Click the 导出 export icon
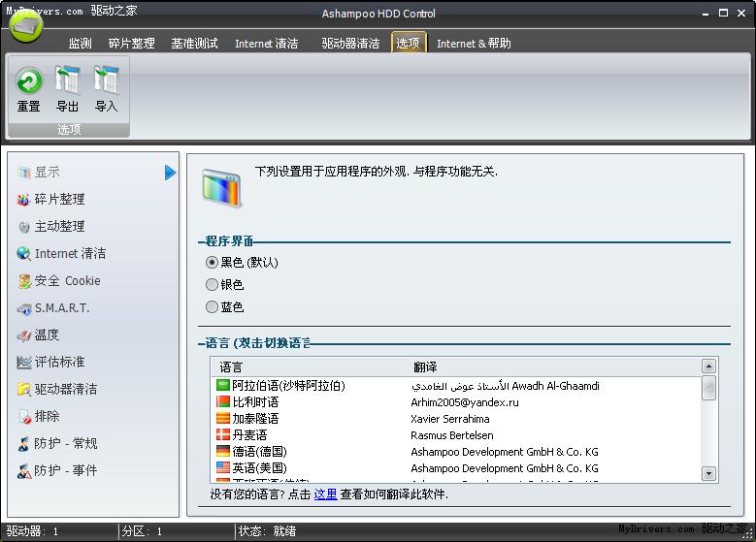The height and width of the screenshot is (542, 756). pos(68,80)
